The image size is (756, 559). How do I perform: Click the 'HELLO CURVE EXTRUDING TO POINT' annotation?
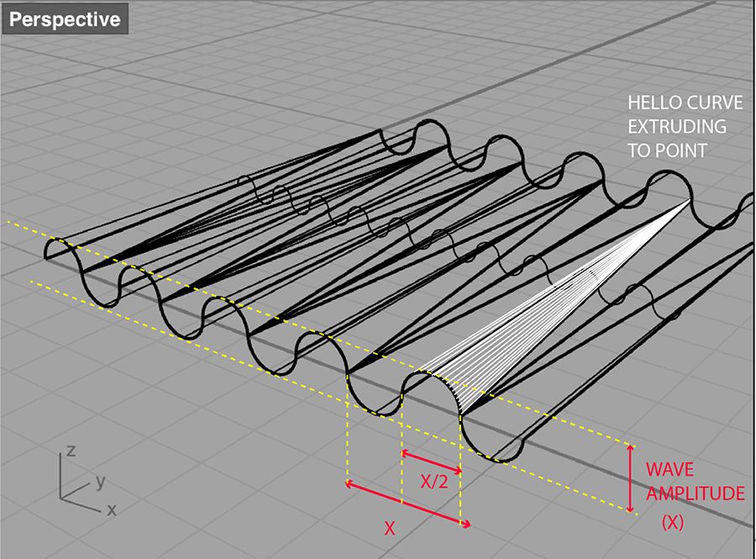(x=685, y=127)
